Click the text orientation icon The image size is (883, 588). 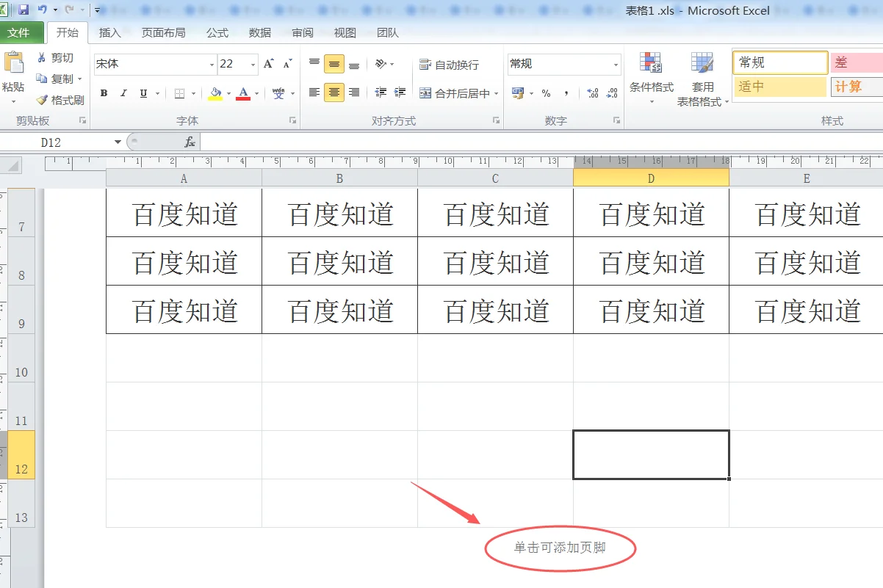(381, 64)
